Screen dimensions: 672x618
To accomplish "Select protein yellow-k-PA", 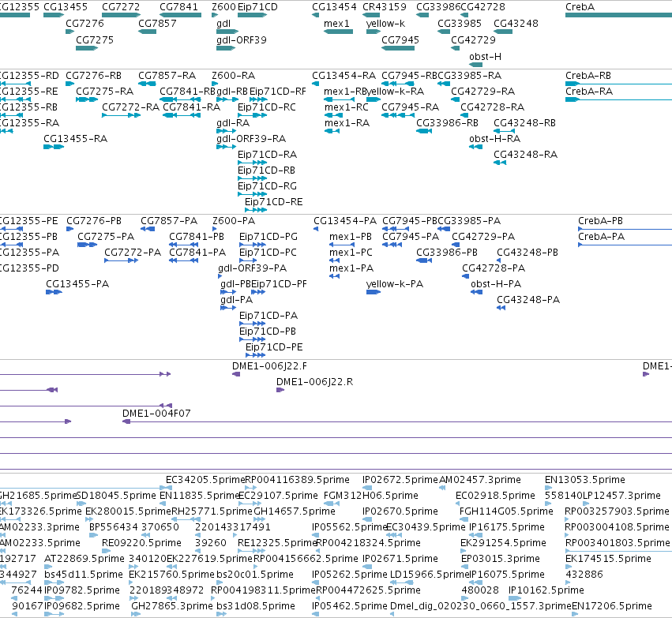I will [395, 284].
